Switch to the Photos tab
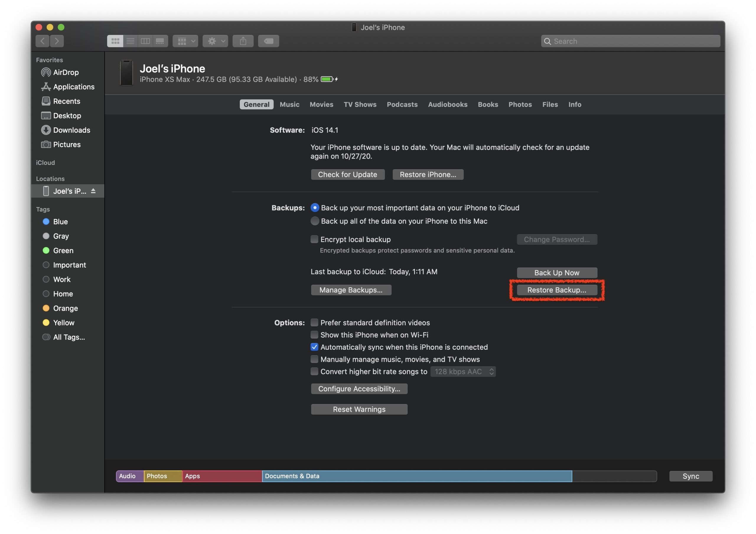Image resolution: width=756 pixels, height=534 pixels. click(x=520, y=105)
